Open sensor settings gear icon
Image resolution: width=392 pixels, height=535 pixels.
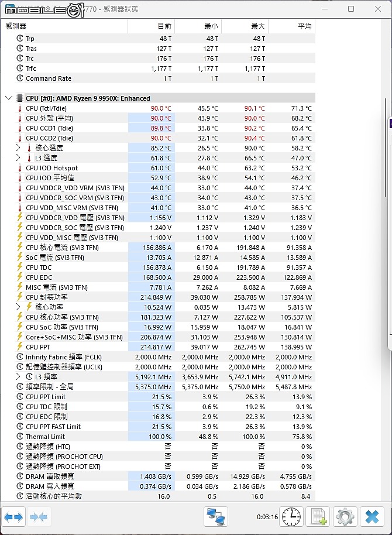click(x=345, y=517)
